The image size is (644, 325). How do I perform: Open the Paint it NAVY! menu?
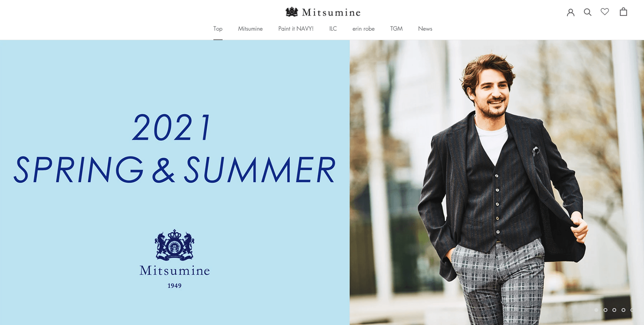(x=296, y=29)
